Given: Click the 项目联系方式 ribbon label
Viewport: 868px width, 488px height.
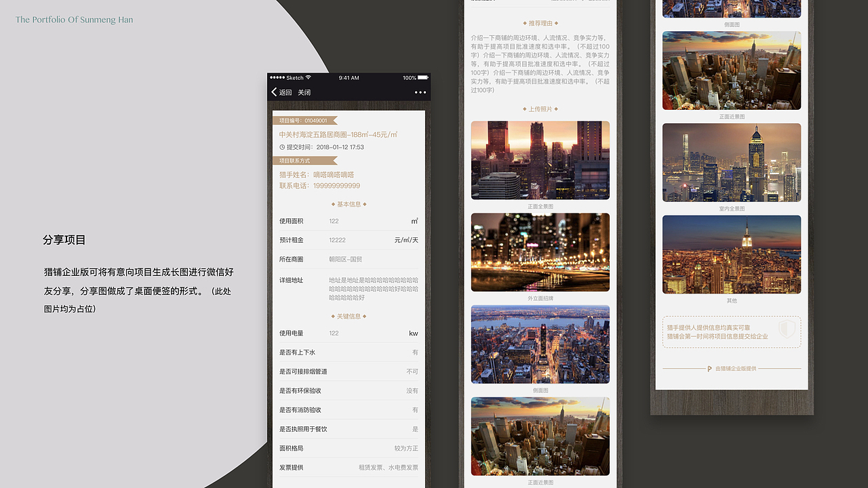Looking at the screenshot, I should click(x=304, y=161).
